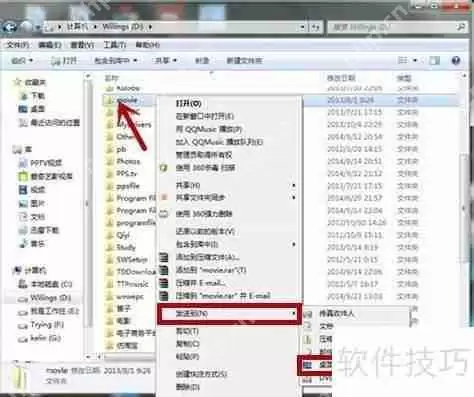The image size is (474, 397).
Task: Select kefin (G:) drive icon
Action: [23, 339]
